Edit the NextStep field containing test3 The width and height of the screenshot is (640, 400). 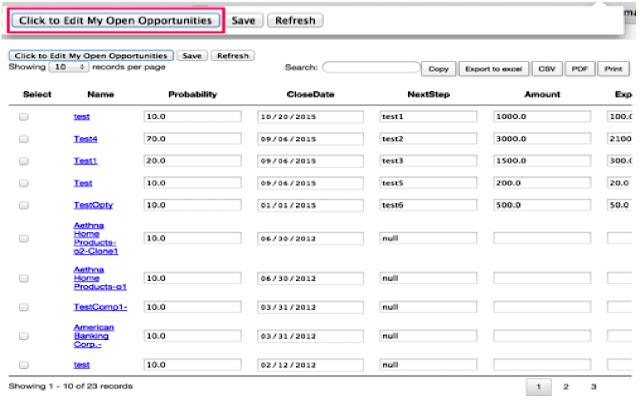point(428,161)
